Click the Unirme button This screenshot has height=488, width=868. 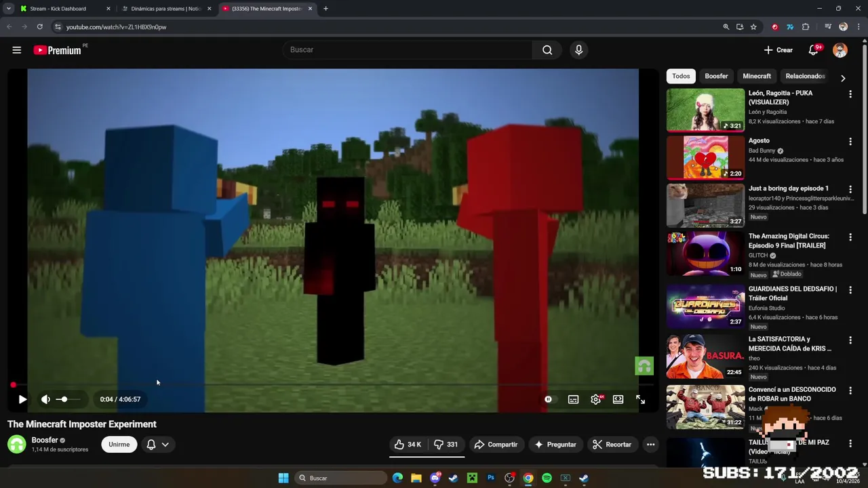119,445
